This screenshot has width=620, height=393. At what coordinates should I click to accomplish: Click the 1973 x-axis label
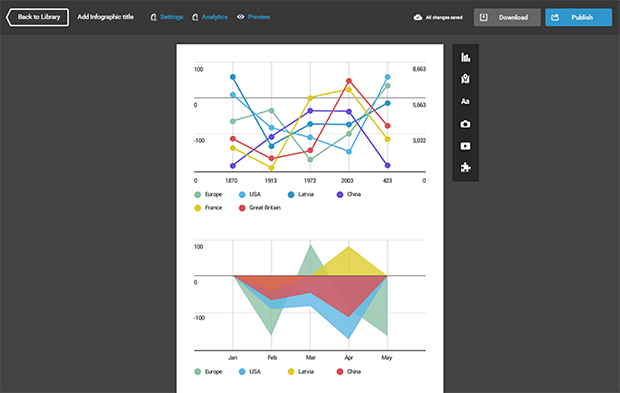pos(310,181)
